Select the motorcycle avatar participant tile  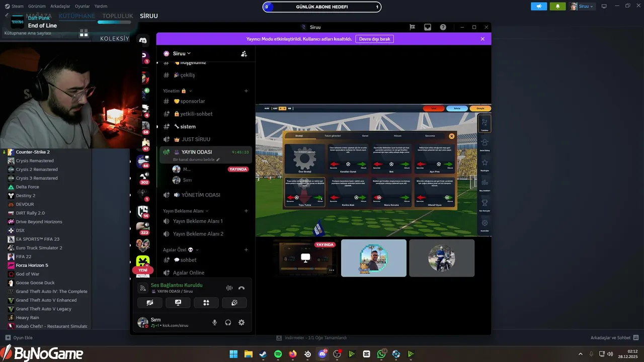(x=442, y=258)
